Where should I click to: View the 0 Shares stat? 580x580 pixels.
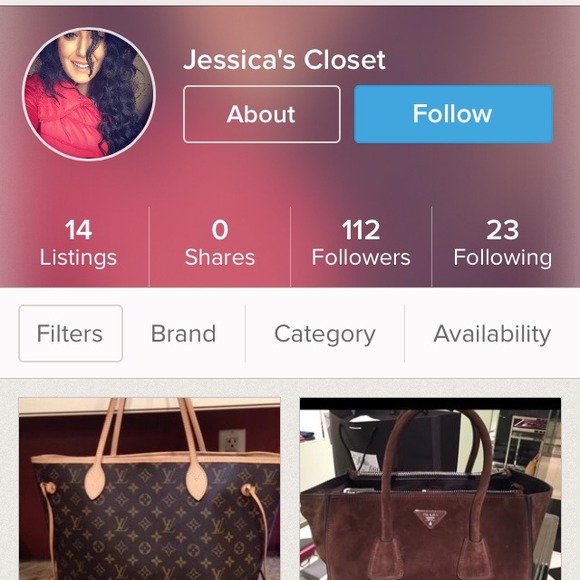(x=220, y=243)
